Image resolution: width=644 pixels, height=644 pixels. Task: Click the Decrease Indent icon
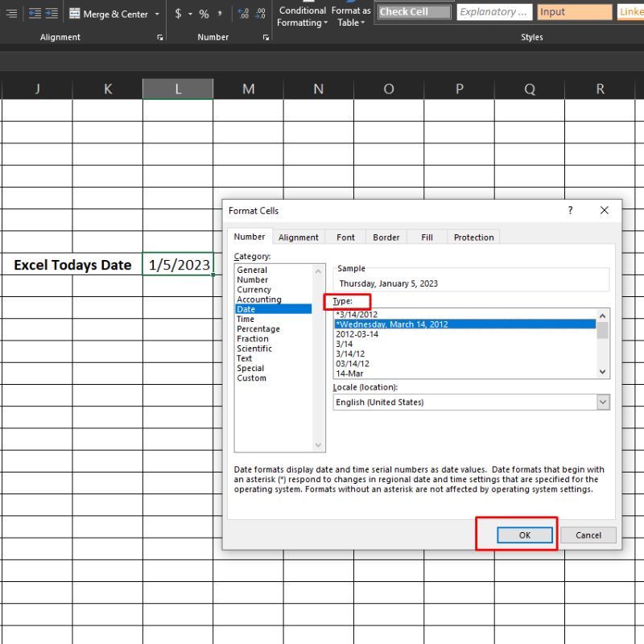click(35, 14)
